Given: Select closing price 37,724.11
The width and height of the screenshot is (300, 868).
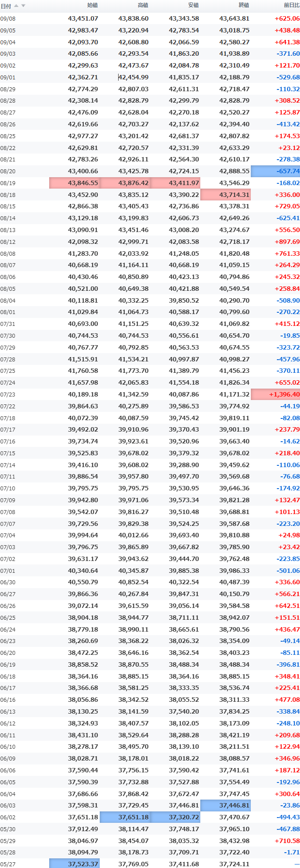Looking at the screenshot, I should point(234,864).
